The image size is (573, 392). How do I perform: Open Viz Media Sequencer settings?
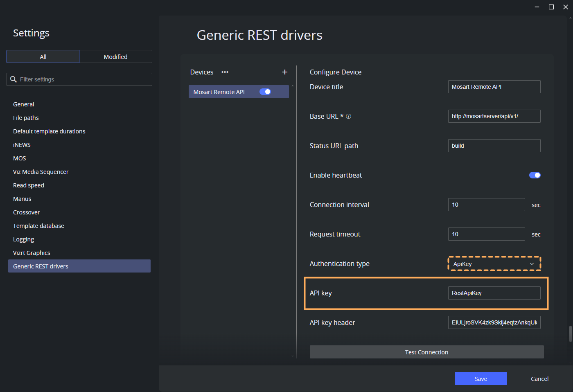(41, 172)
